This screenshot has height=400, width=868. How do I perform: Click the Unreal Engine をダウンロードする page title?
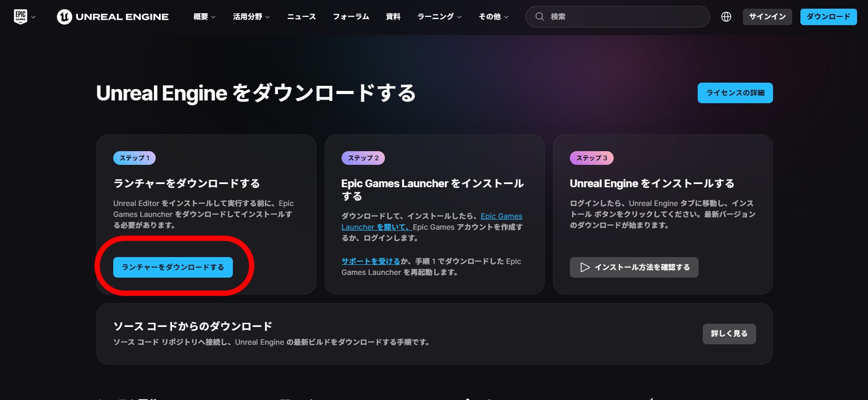[x=256, y=93]
